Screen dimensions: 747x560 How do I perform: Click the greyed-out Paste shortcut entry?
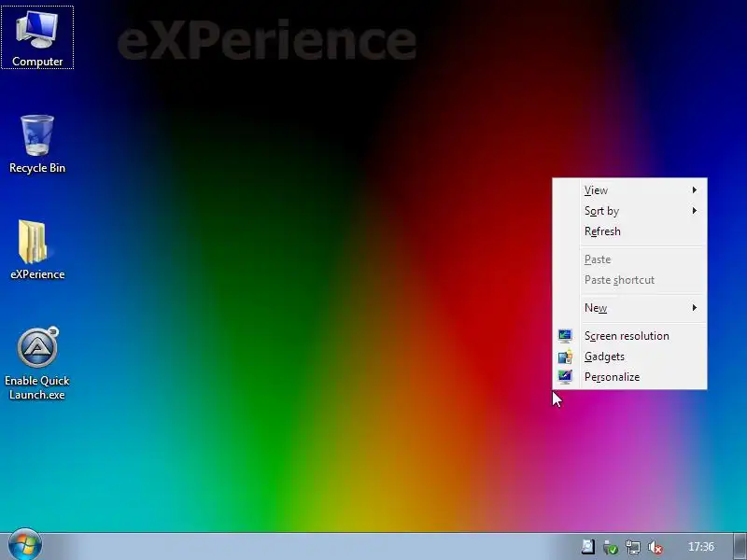coord(629,279)
